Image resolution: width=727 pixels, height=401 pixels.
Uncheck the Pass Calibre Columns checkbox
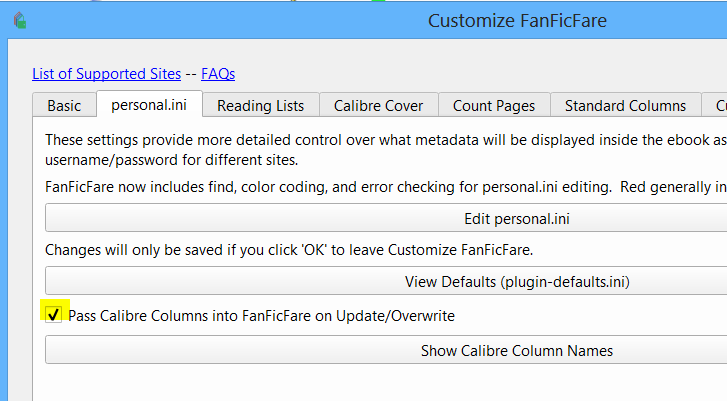point(53,315)
